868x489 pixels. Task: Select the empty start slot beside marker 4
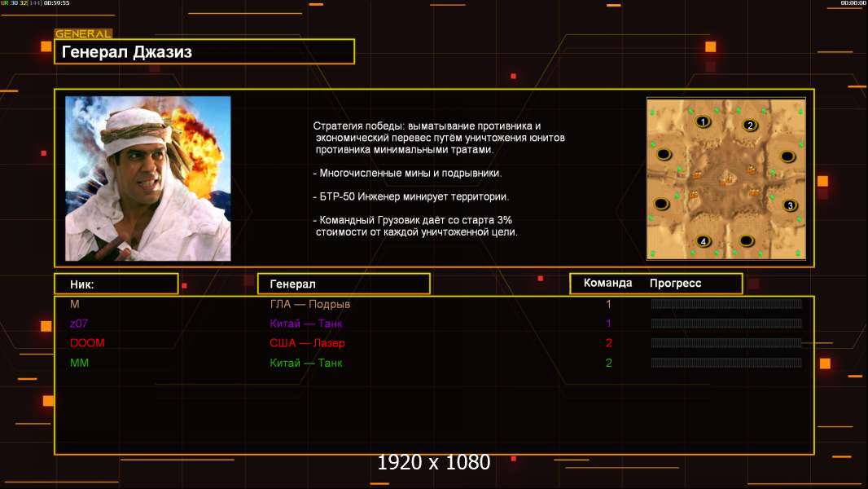pos(747,240)
